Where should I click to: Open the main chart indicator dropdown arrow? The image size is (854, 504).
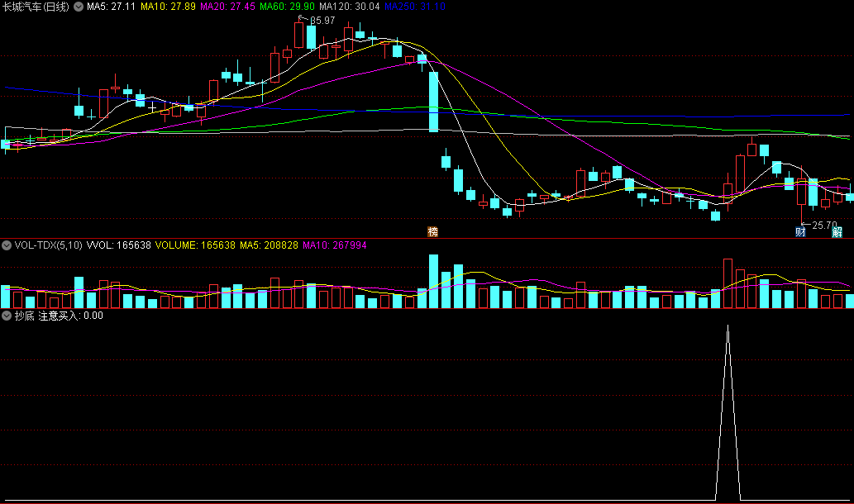click(x=79, y=7)
